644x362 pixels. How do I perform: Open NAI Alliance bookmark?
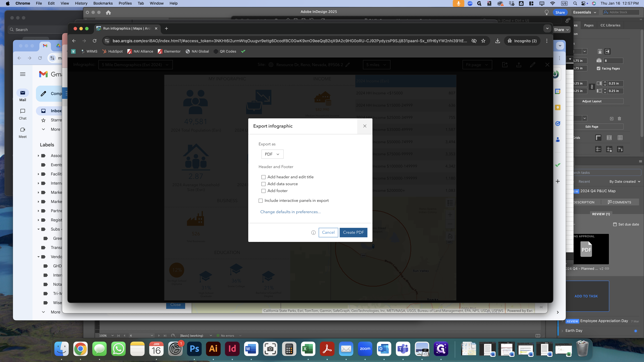coord(140,51)
